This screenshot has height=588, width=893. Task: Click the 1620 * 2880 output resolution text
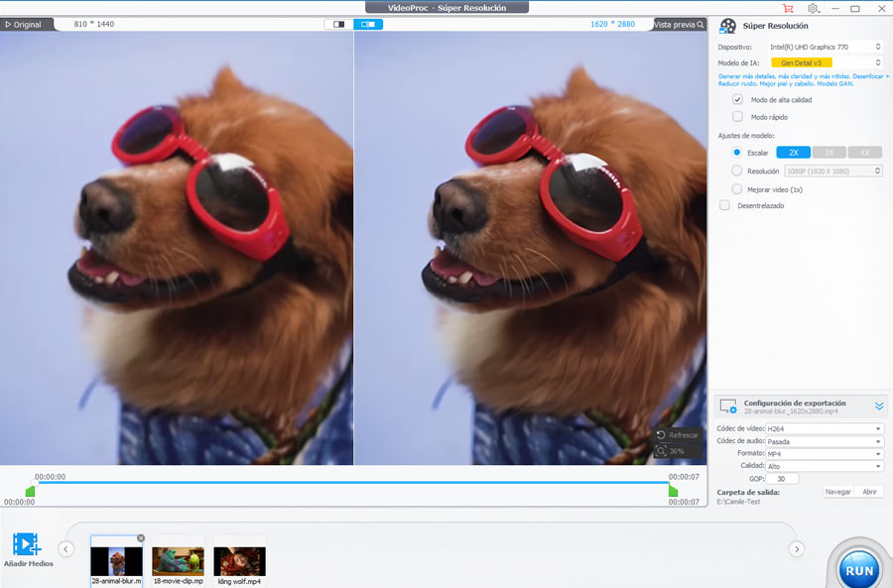coord(612,24)
